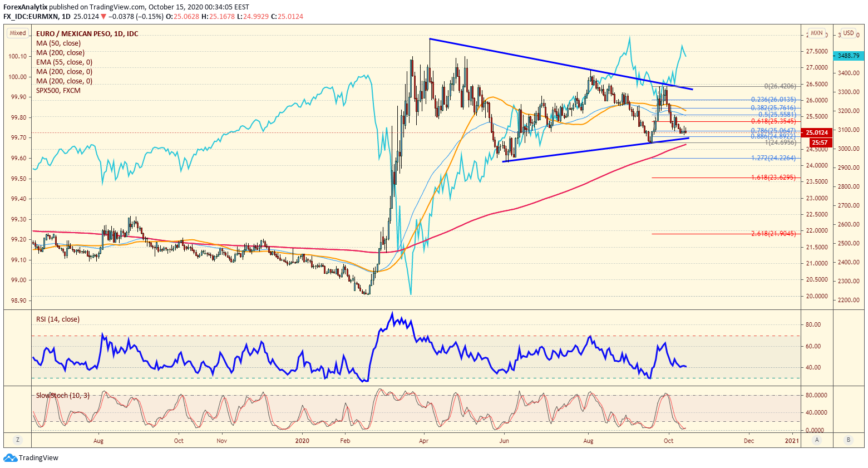Viewport: 868px width, 468px height.
Task: Click the Nov label on the time axis
Action: click(x=222, y=441)
